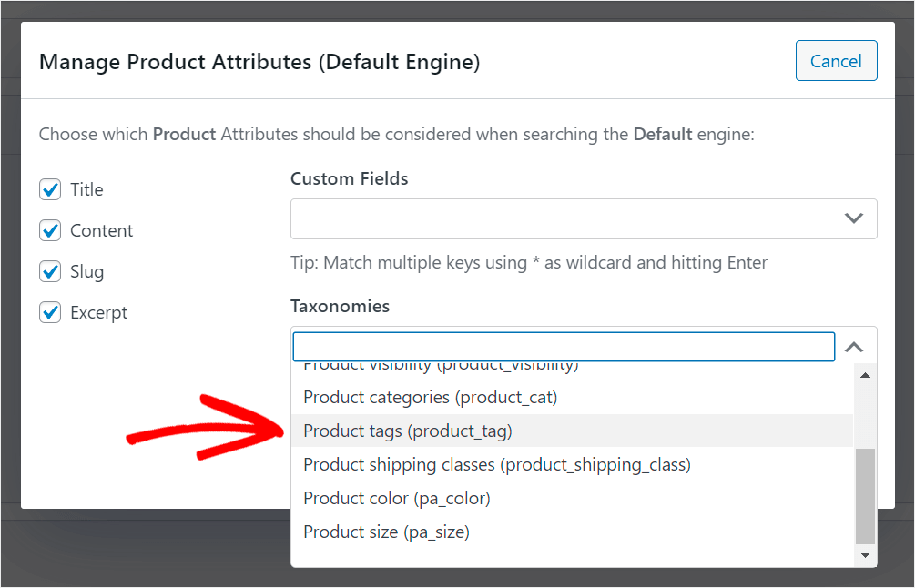Click the Cancel button
The width and height of the screenshot is (915, 588).
(x=836, y=61)
